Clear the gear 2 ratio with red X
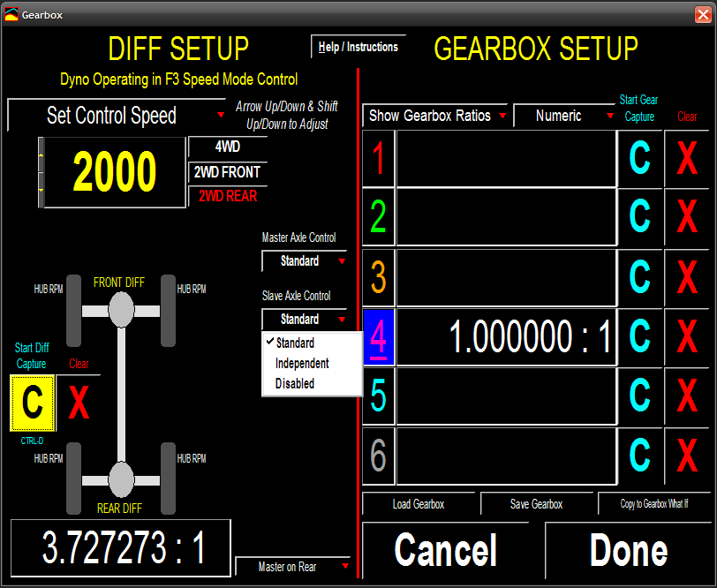 point(687,216)
